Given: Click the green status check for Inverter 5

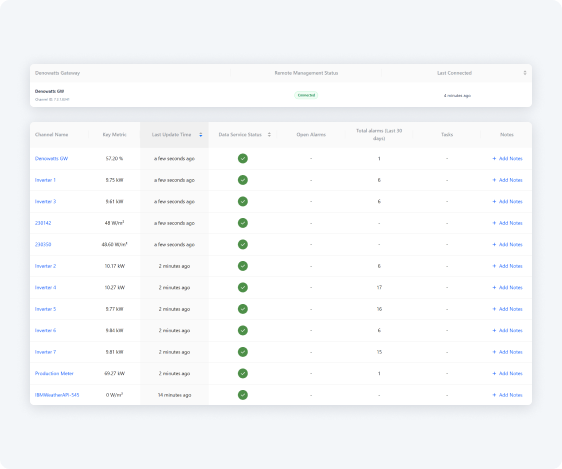Looking at the screenshot, I should (x=243, y=309).
